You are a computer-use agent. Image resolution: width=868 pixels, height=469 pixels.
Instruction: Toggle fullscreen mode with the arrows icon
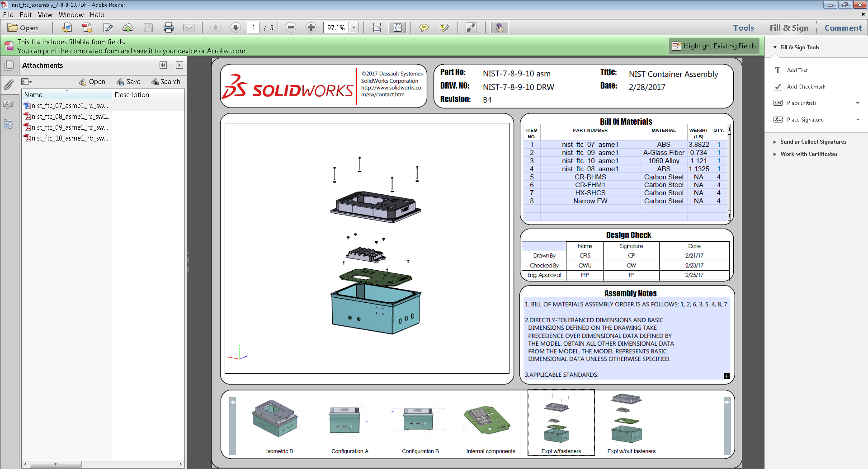[471, 28]
